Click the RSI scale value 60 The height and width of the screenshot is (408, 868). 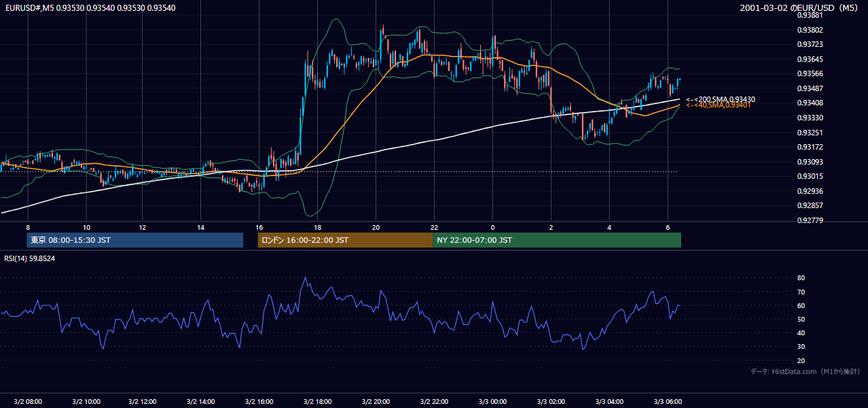coord(801,305)
